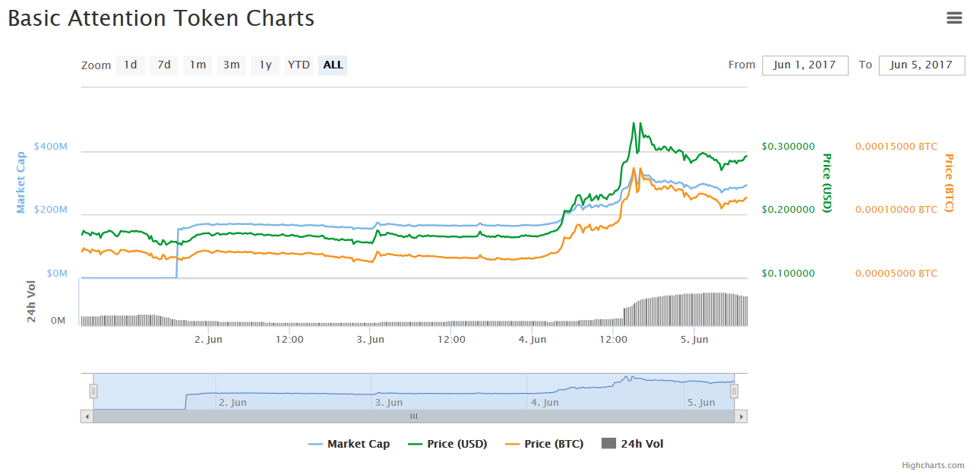Click the 0.00010000 BTC axis label
The width and height of the screenshot is (980, 475).
coord(896,209)
